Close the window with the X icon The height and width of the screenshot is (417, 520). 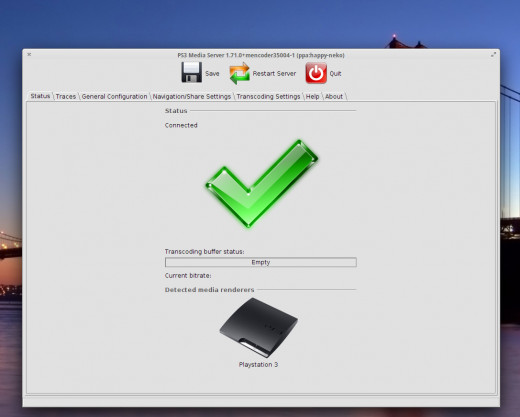click(x=29, y=54)
